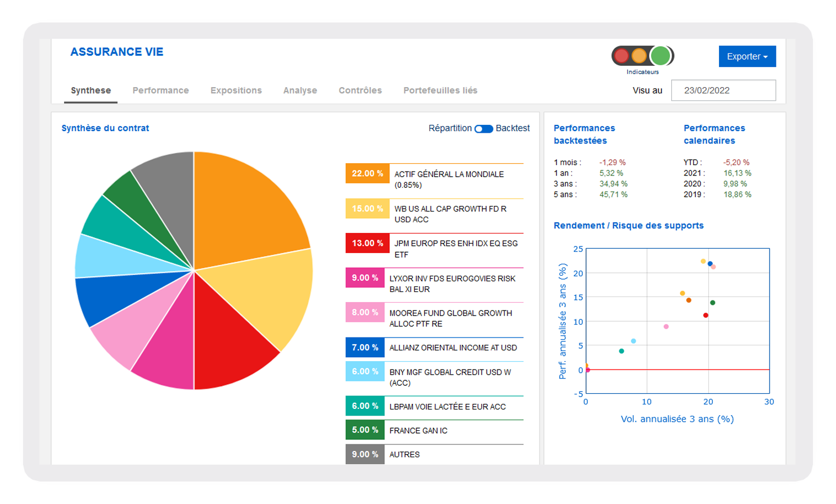
Task: Click the teal 6.00 % legend swatch
Action: pyautogui.click(x=365, y=406)
